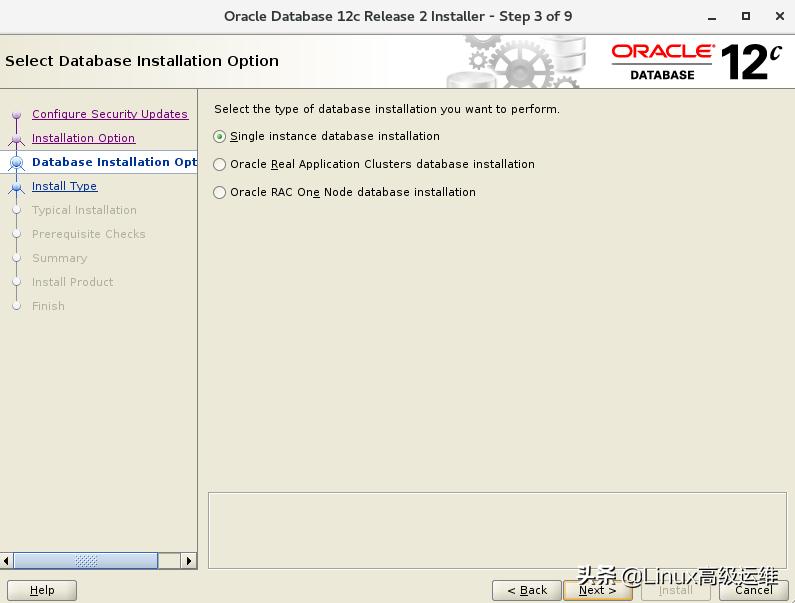Maximize the installer window
Viewport: 795px width, 603px height.
(746, 16)
